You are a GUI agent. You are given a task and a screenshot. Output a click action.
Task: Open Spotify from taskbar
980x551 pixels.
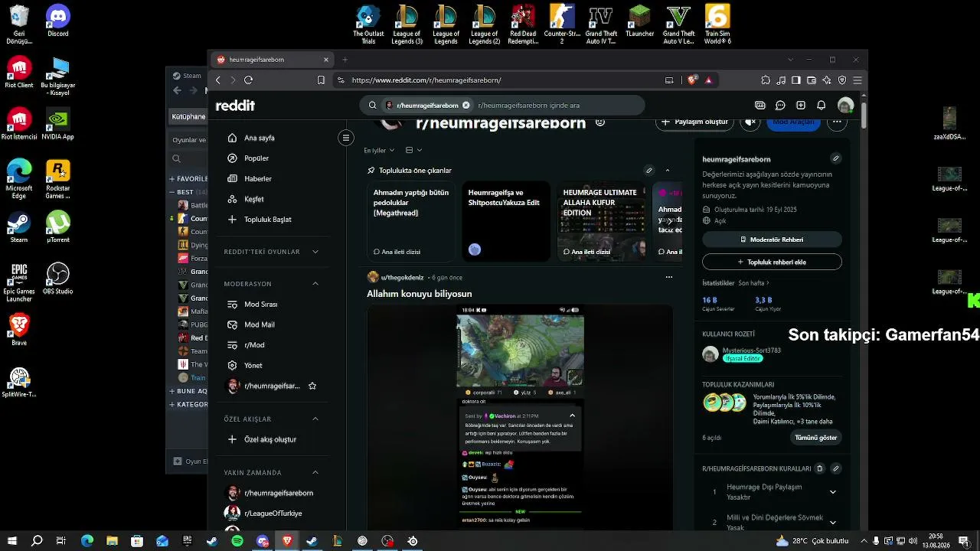pyautogui.click(x=237, y=541)
